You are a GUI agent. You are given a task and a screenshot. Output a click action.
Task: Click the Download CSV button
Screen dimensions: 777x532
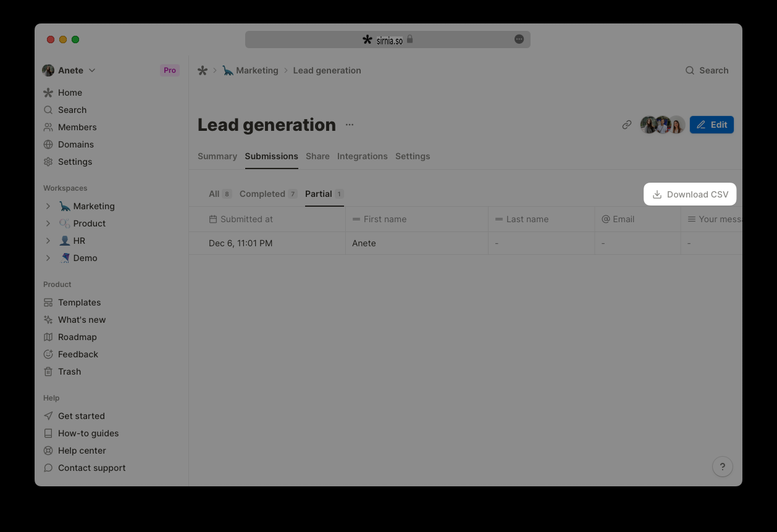(x=691, y=194)
